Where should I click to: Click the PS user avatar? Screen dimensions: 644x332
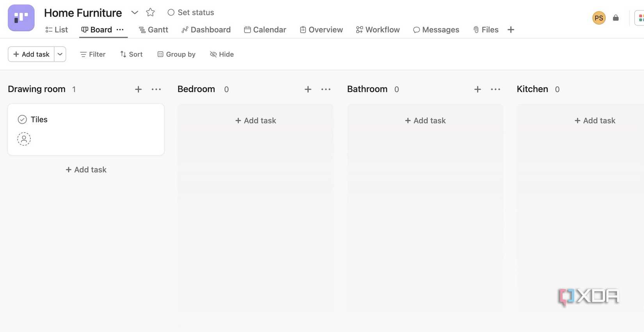599,18
